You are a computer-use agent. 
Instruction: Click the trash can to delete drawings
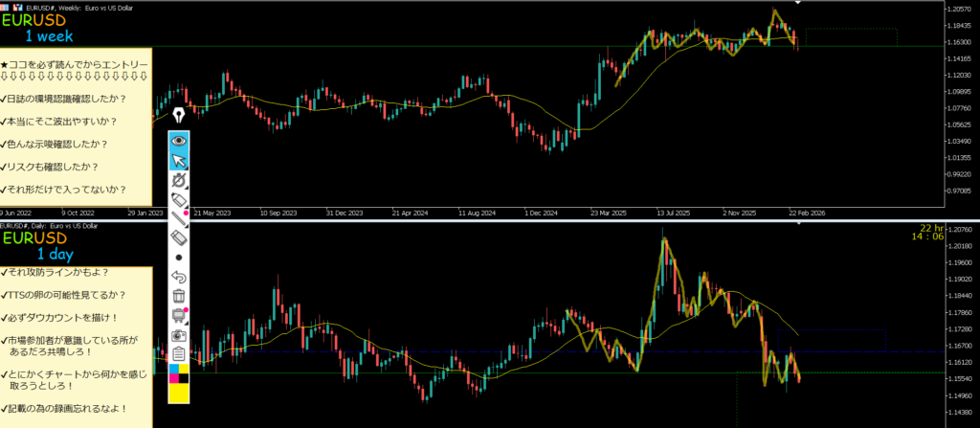coord(179,297)
